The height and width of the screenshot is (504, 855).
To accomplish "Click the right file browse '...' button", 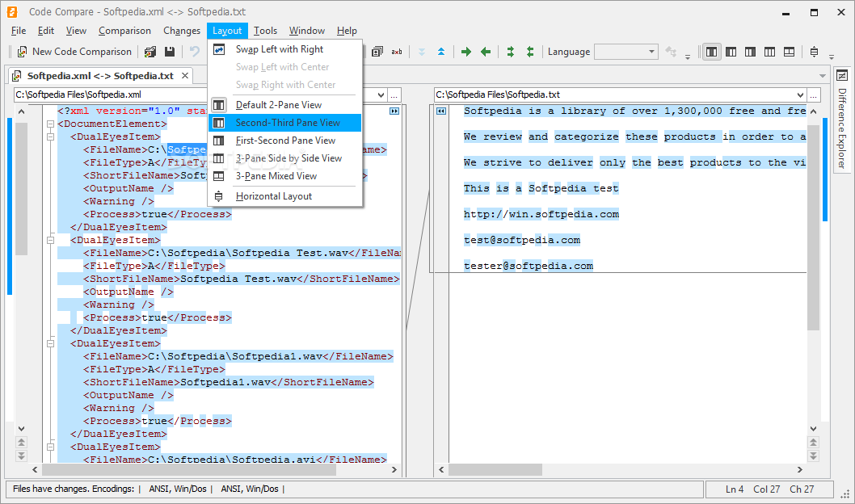I will (x=814, y=94).
